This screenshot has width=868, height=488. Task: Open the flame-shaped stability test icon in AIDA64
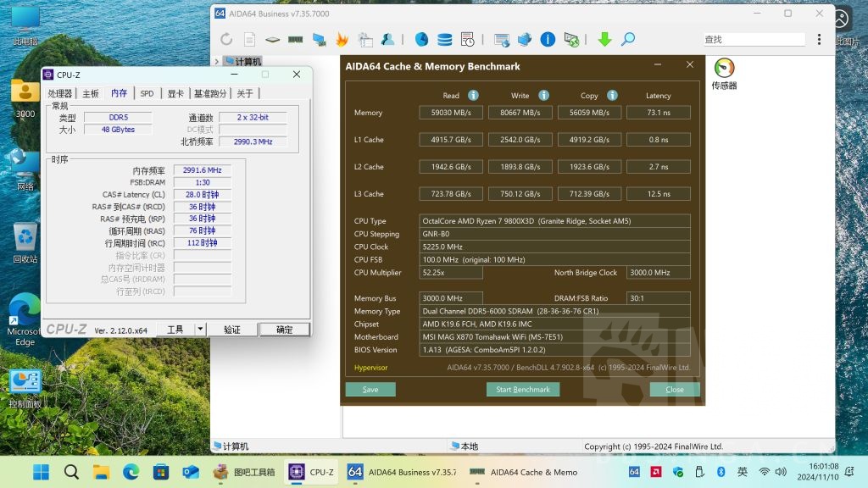(342, 39)
